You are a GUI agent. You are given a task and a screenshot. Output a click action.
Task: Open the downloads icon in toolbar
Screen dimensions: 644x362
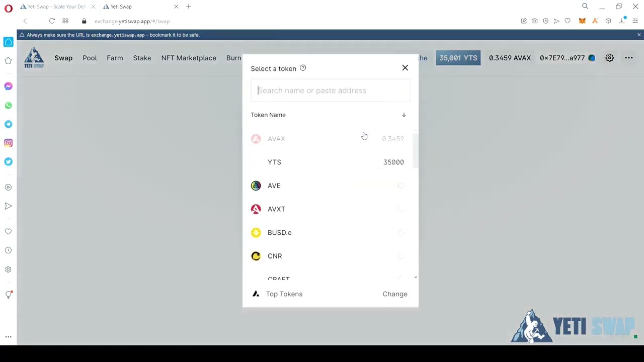pos(622,21)
